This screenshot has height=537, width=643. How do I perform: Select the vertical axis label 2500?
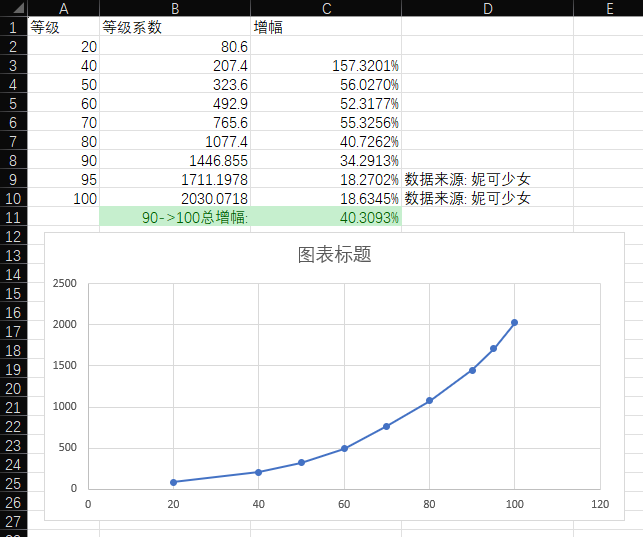pos(64,283)
